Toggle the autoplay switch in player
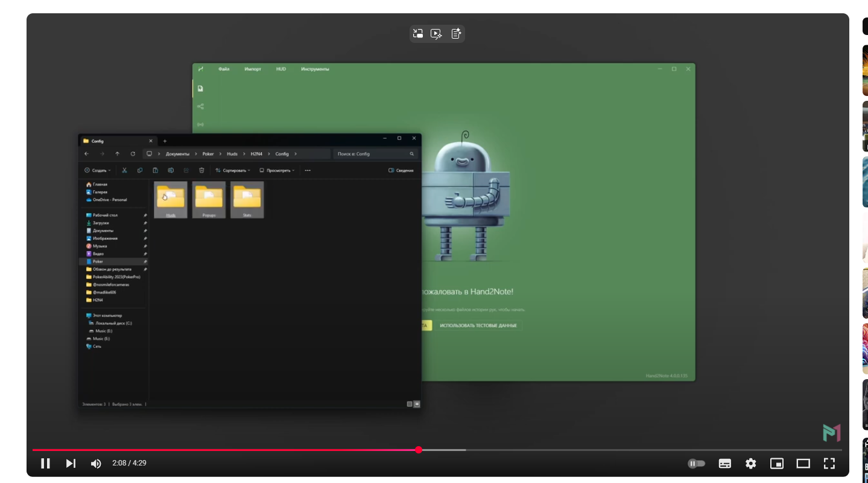The width and height of the screenshot is (868, 483). (697, 464)
